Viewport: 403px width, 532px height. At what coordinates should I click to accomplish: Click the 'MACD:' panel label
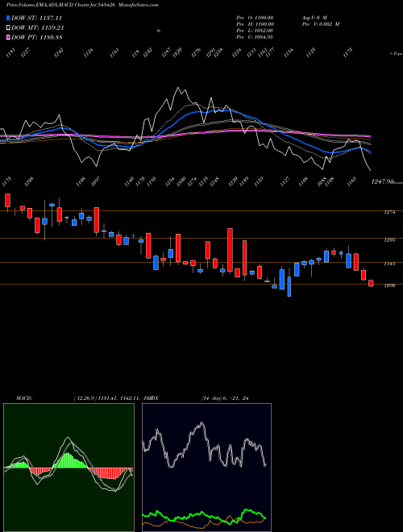(x=23, y=398)
